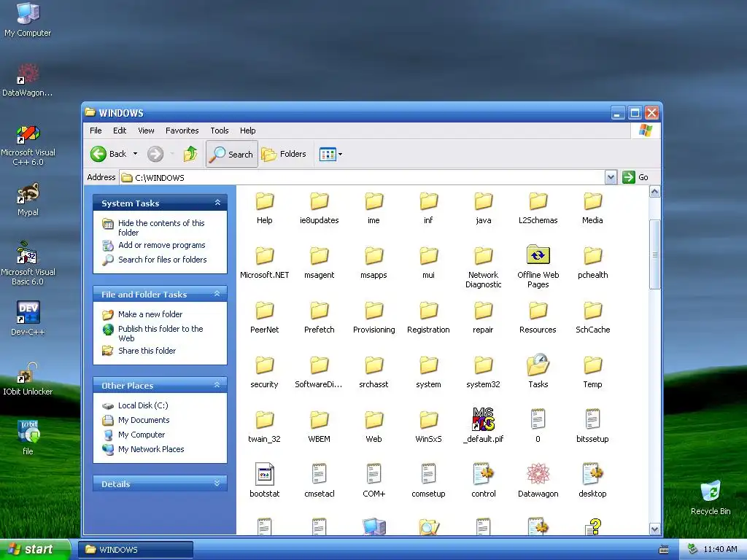
Task: Click the keyboard icon on taskbar
Action: pos(664,550)
